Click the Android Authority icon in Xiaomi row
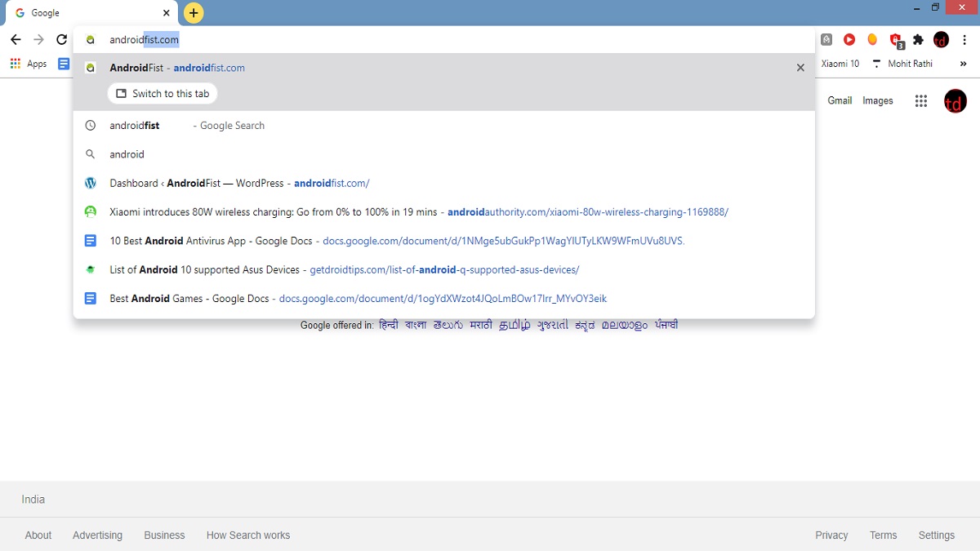Screen dimensions: 980x551 [x=91, y=212]
